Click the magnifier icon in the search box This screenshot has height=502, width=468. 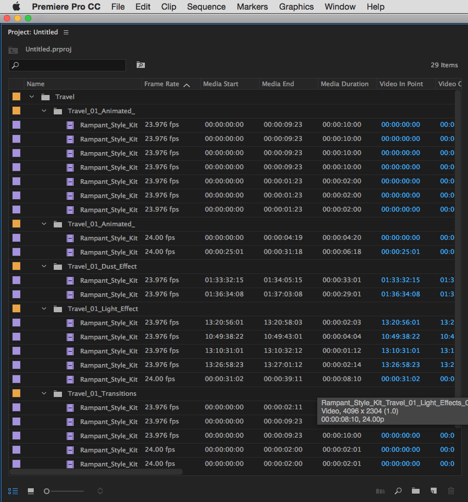[x=15, y=65]
